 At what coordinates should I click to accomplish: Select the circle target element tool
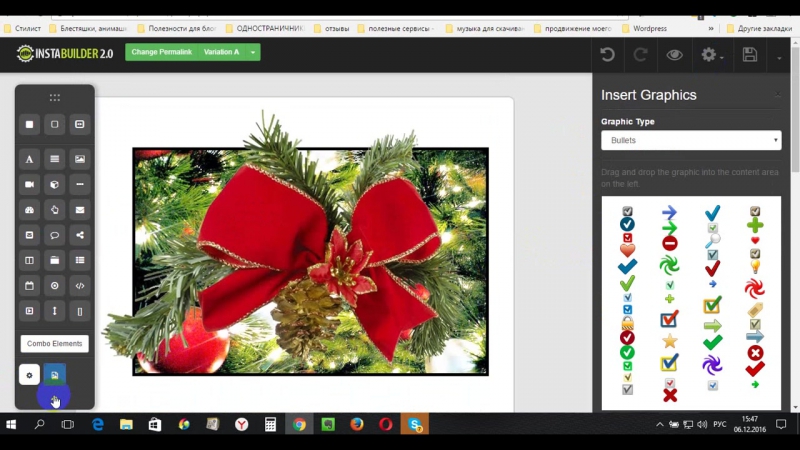tap(55, 286)
